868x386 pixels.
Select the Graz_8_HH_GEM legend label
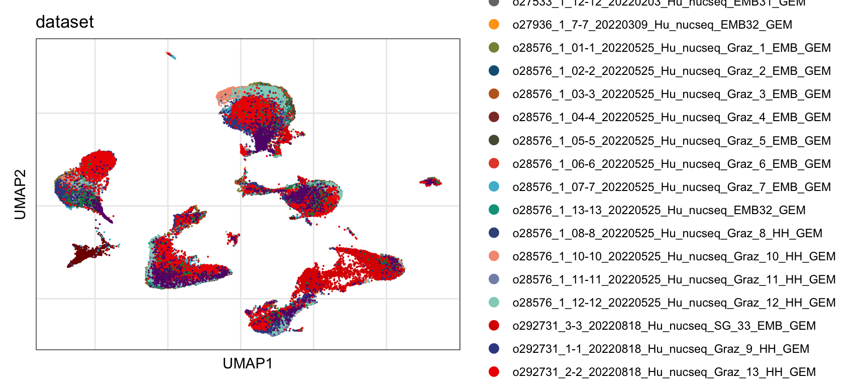pyautogui.click(x=667, y=233)
